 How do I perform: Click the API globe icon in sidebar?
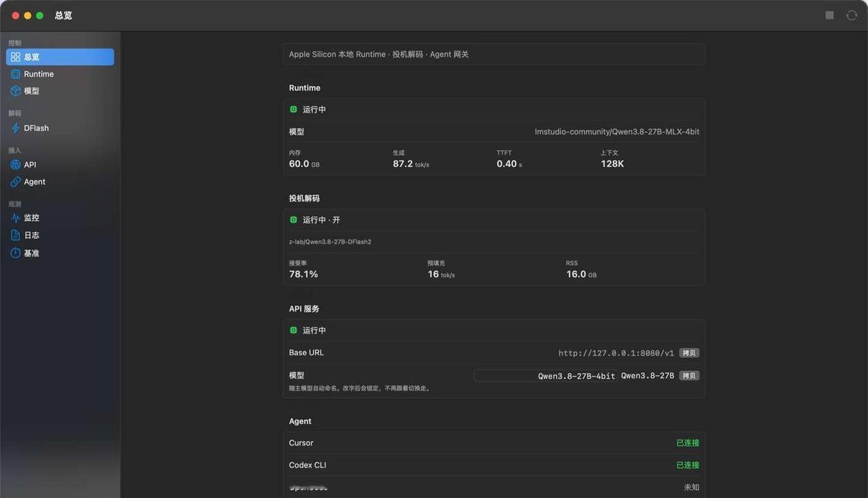click(x=16, y=165)
